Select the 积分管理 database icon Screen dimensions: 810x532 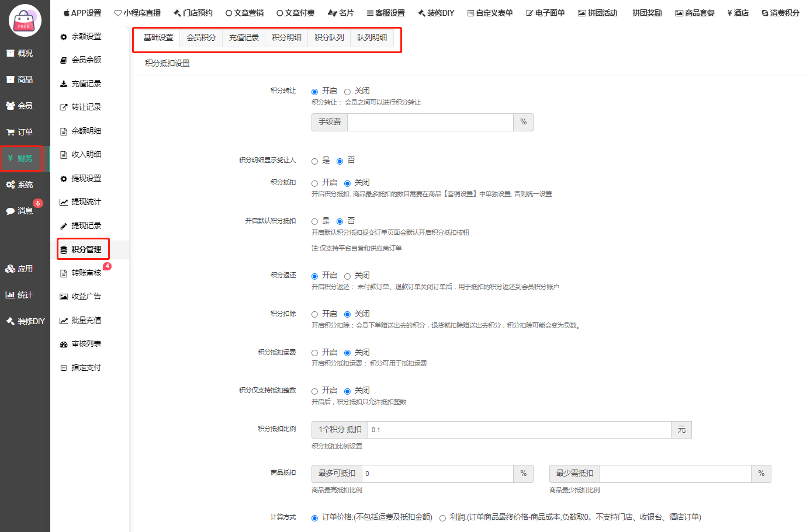[64, 250]
